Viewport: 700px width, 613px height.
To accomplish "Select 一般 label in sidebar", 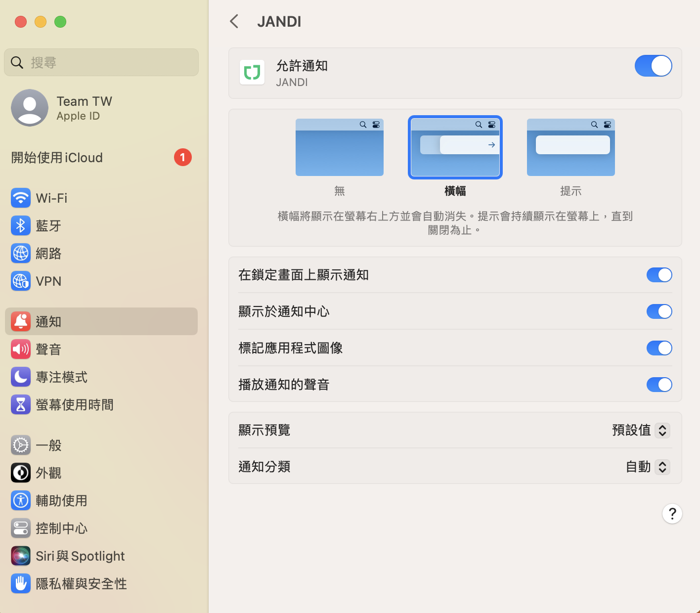I will pyautogui.click(x=48, y=445).
